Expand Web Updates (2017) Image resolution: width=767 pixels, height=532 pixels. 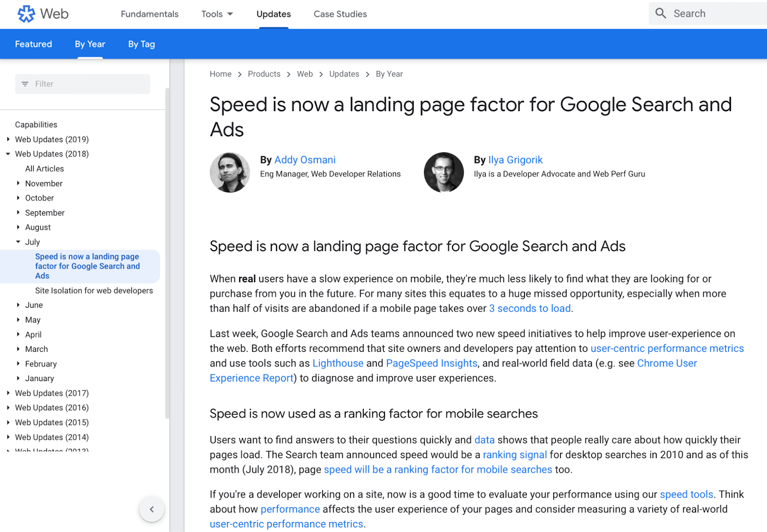[x=8, y=393]
